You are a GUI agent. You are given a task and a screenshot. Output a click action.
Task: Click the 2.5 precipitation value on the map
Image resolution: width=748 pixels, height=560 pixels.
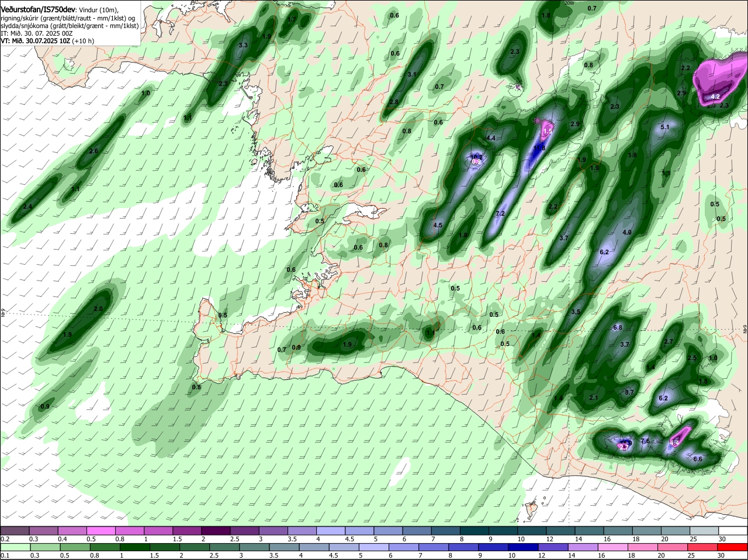click(692, 358)
